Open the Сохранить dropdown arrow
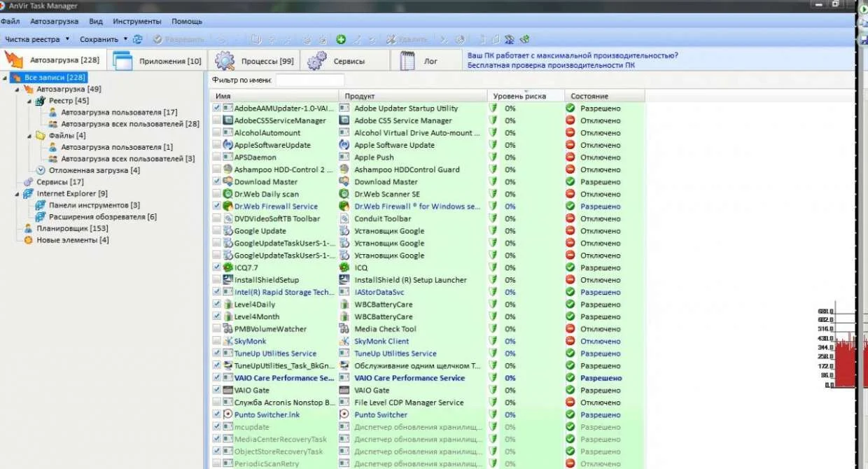The image size is (868, 469). pyautogui.click(x=126, y=39)
